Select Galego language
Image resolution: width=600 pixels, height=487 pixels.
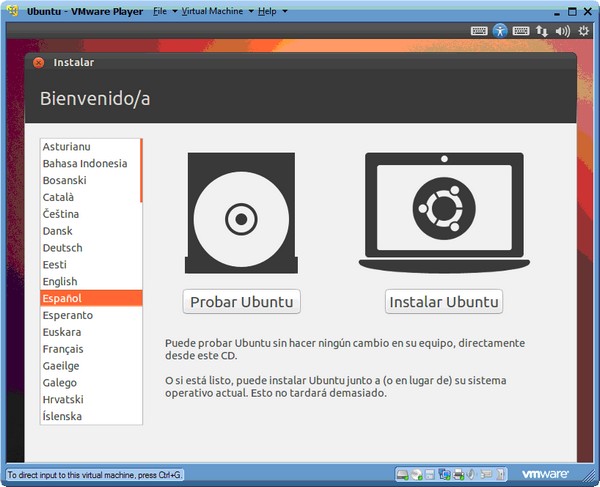tap(90, 382)
